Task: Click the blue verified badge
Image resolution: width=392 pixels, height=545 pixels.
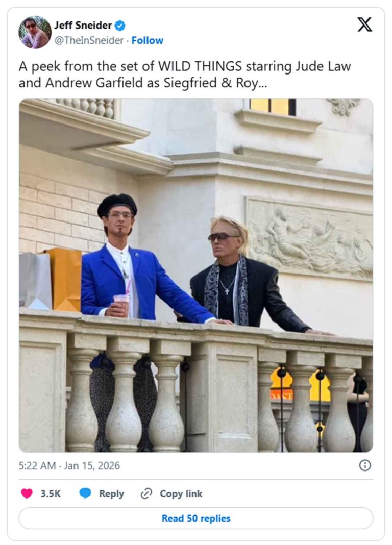Action: (x=120, y=26)
